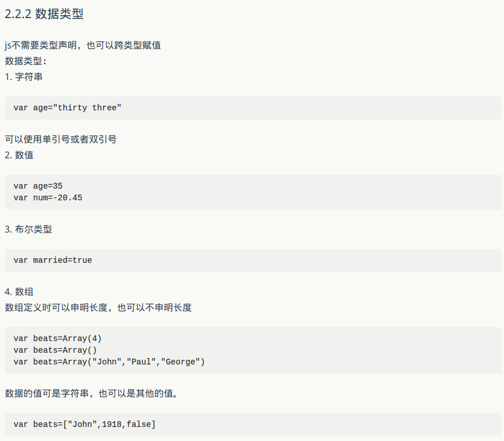Screen dimensions: 504x441
Task: Click the text "数据类型："
Action: point(26,61)
